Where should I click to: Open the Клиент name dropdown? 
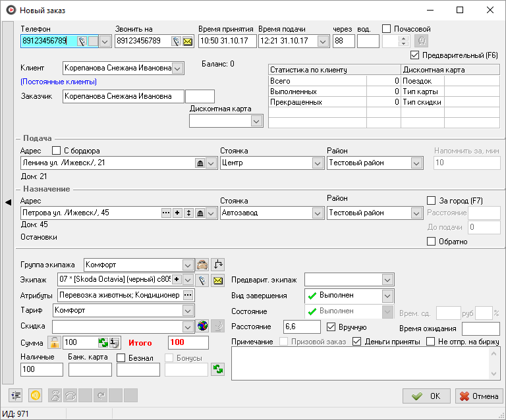[x=177, y=68]
